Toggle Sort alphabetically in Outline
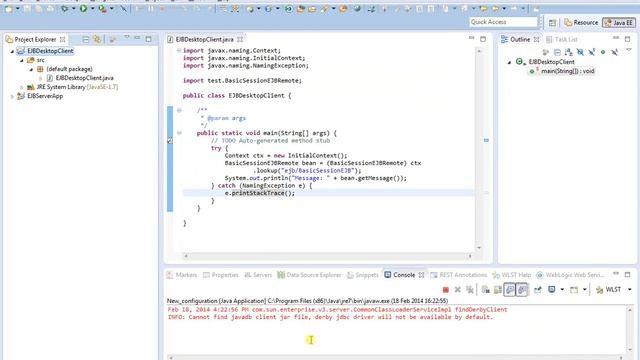 pos(569,52)
